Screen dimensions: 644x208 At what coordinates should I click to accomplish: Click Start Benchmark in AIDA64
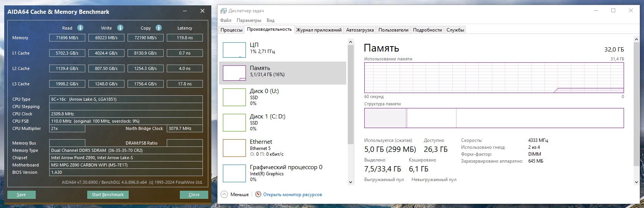coord(108,195)
